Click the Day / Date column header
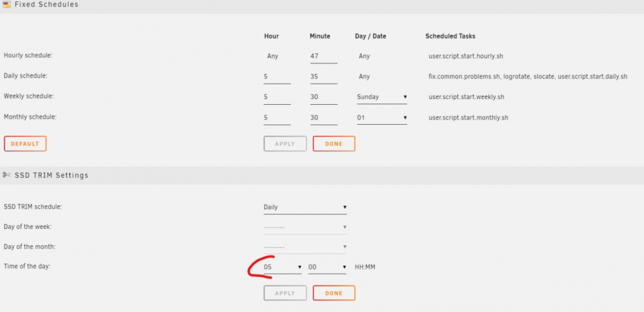This screenshot has width=644, height=312. (370, 36)
